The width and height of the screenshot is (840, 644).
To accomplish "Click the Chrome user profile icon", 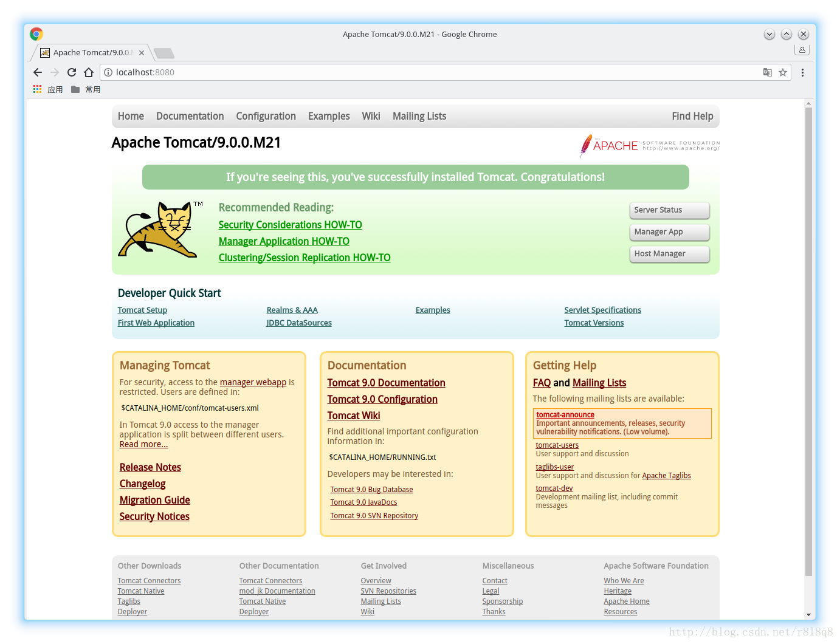I will 802,50.
